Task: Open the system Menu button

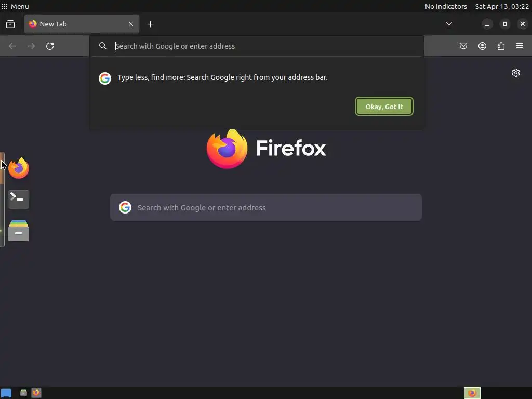Action: (15, 6)
